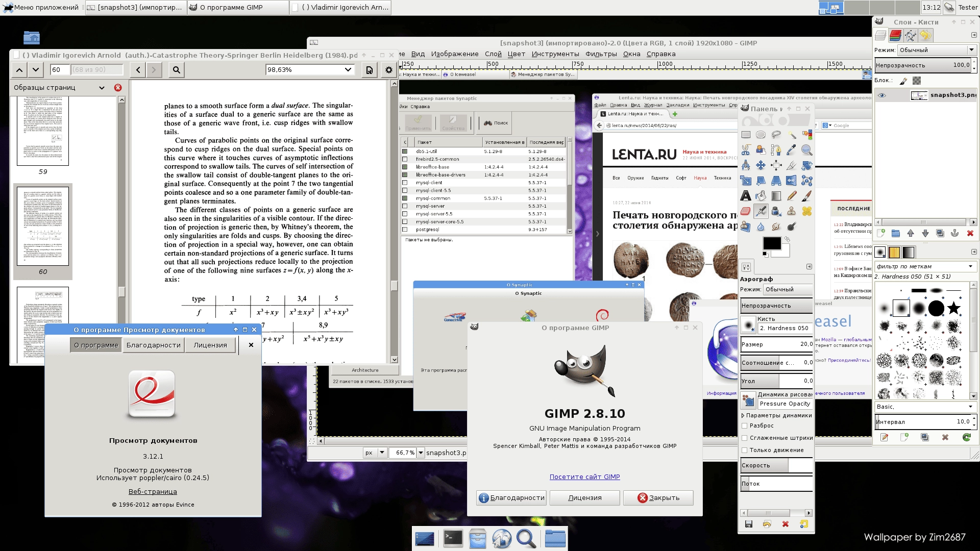Select the Blend gradient tool
This screenshot has height=551, width=980.
(776, 196)
